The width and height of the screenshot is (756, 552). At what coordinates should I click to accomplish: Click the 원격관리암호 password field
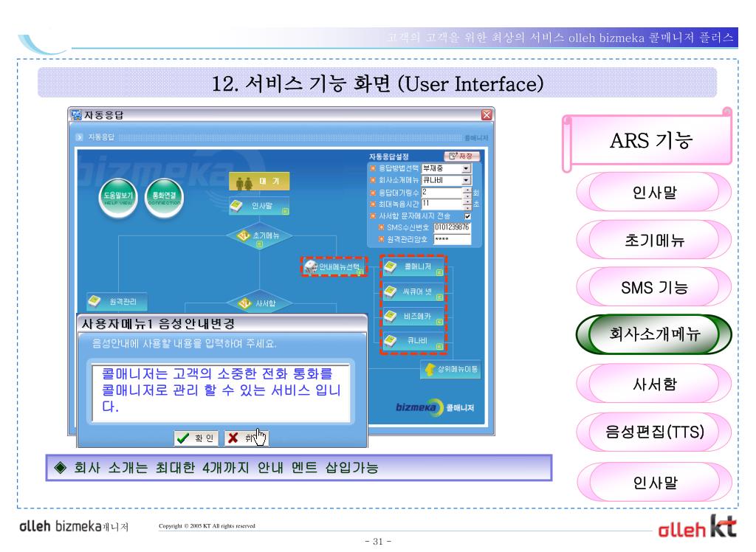[452, 239]
